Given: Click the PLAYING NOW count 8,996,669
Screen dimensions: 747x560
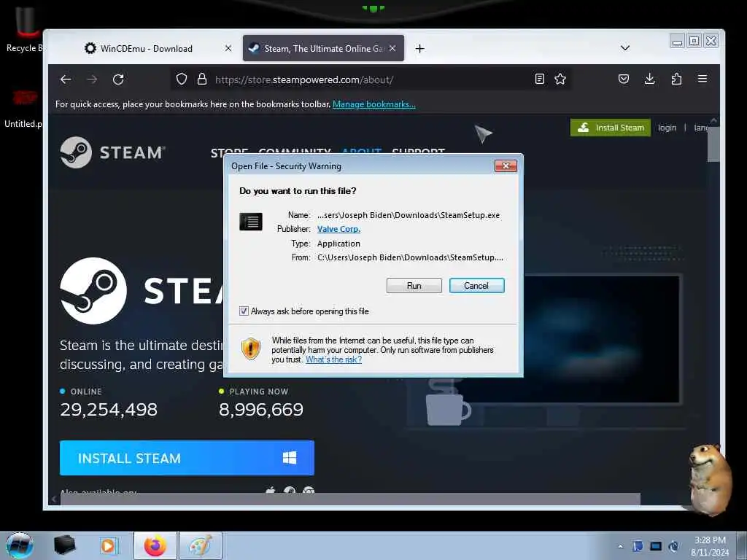Looking at the screenshot, I should (x=261, y=410).
